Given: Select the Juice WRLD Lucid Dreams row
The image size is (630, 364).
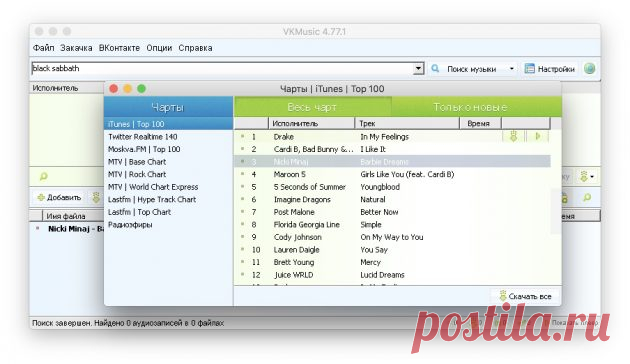Looking at the screenshot, I should pos(392,275).
